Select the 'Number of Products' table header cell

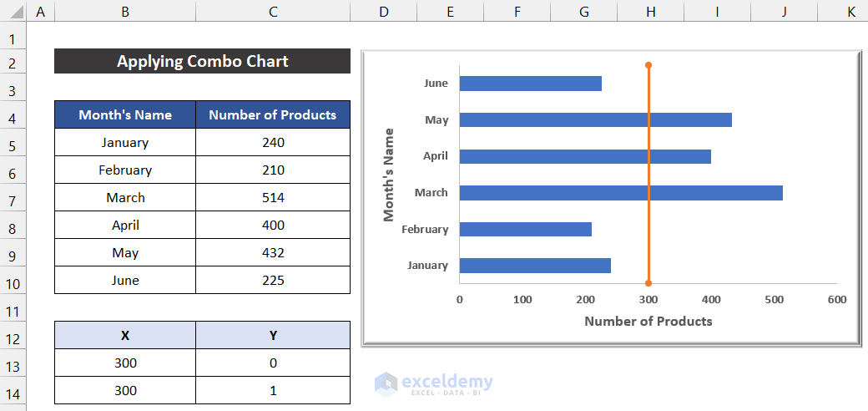coord(273,115)
